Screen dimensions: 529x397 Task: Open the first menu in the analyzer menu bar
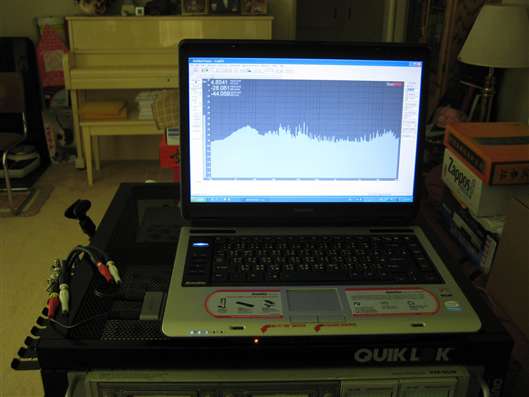(194, 66)
